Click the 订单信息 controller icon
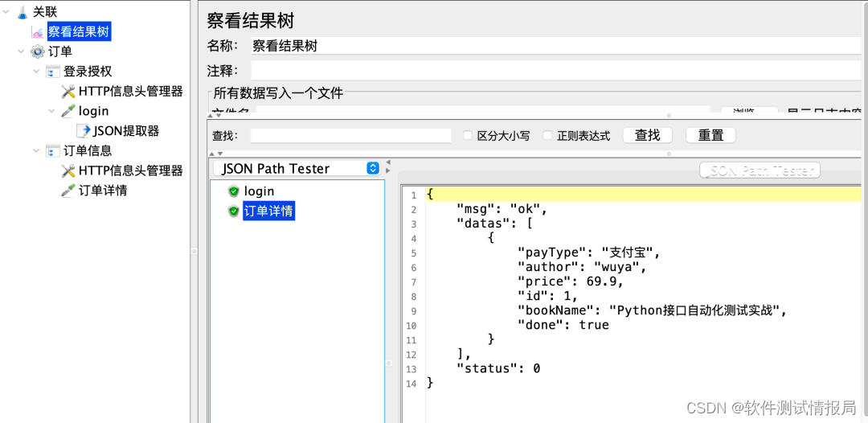Viewport: 868px width, 423px height. coord(53,150)
